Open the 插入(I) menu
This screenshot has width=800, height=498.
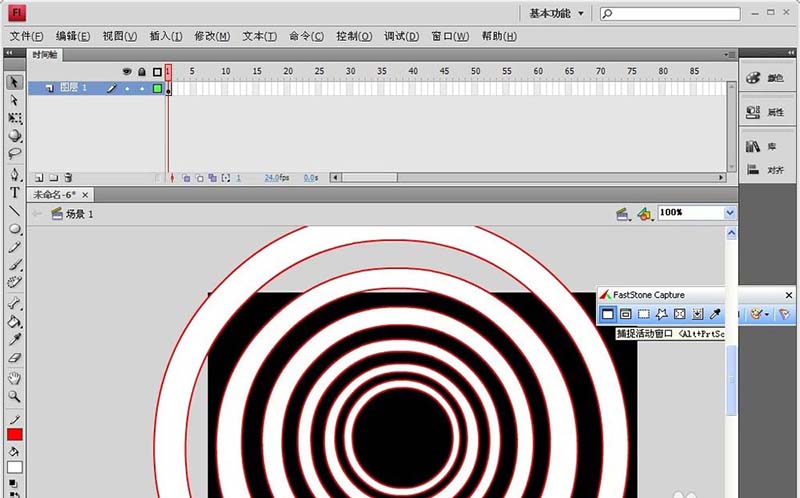(166, 36)
